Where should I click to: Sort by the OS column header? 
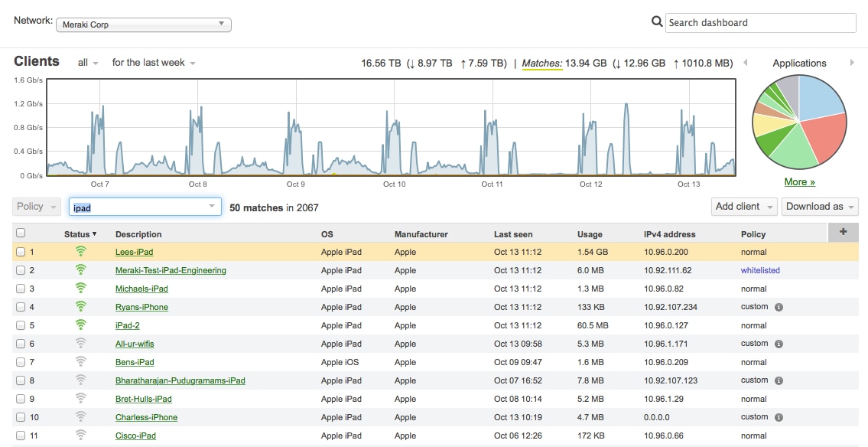pyautogui.click(x=327, y=234)
